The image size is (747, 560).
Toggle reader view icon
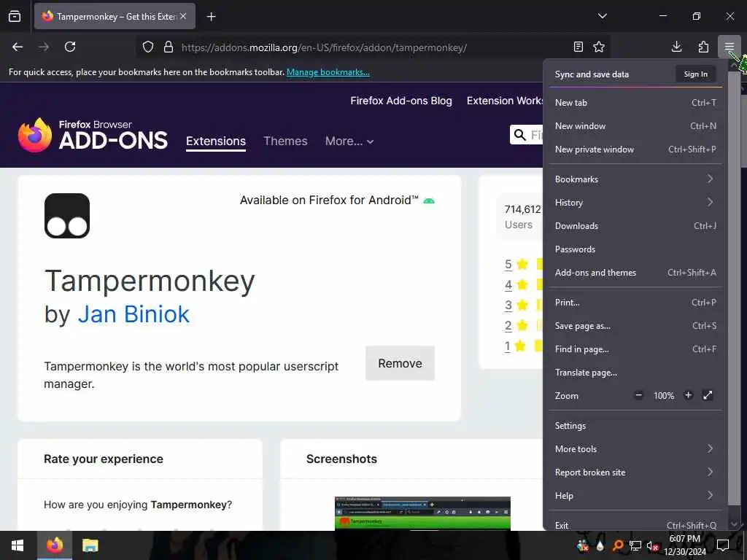point(578,47)
